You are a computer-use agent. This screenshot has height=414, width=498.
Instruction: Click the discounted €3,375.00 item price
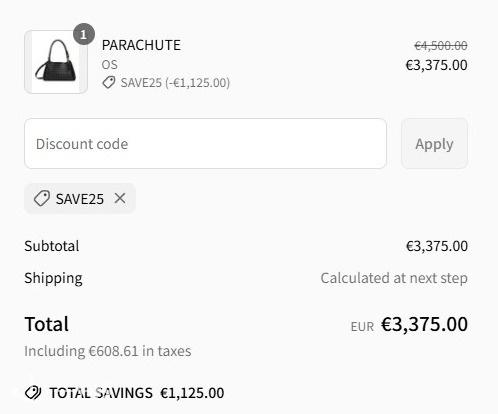pos(436,65)
